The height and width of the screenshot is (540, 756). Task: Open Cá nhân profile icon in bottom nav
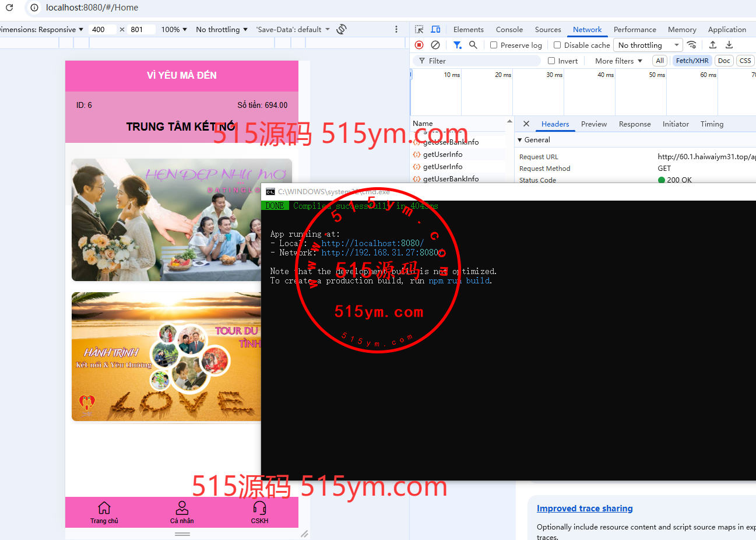(182, 508)
